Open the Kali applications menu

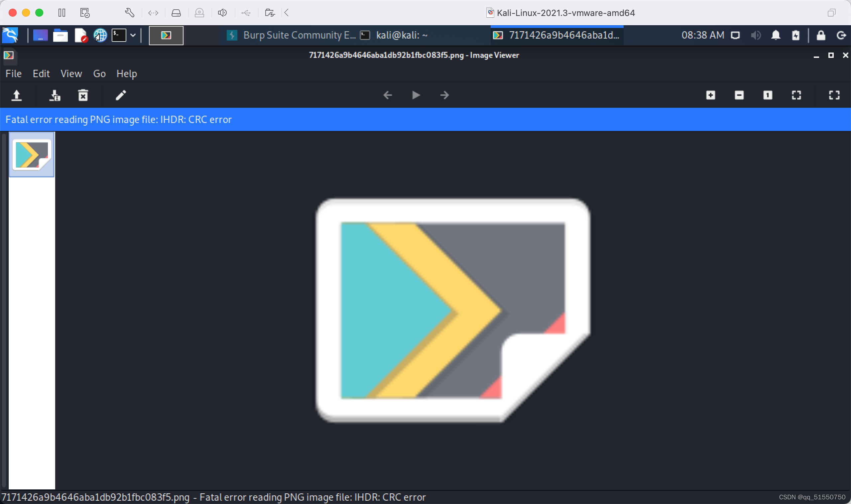[x=10, y=35]
